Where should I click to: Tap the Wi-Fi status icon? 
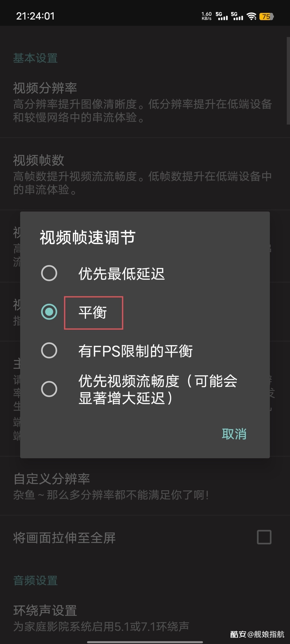pyautogui.click(x=251, y=17)
